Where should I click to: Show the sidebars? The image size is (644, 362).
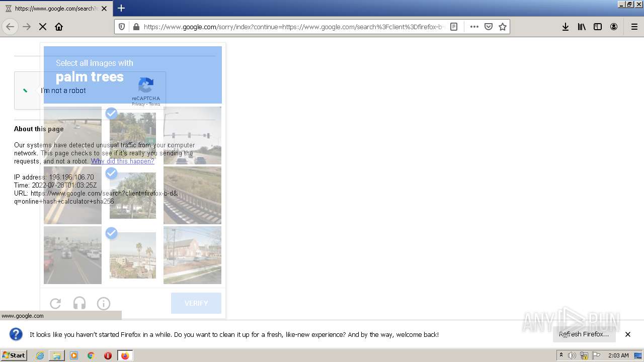click(598, 27)
